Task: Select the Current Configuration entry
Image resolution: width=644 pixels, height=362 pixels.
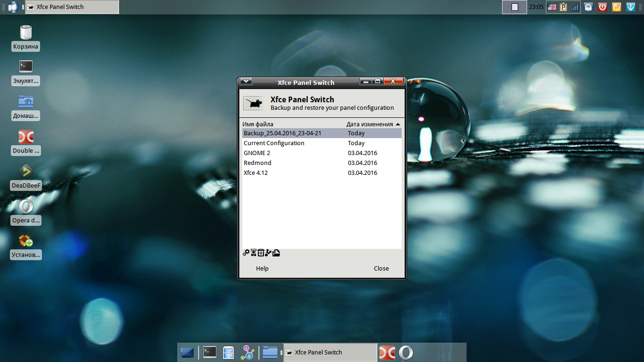Action: (x=322, y=143)
